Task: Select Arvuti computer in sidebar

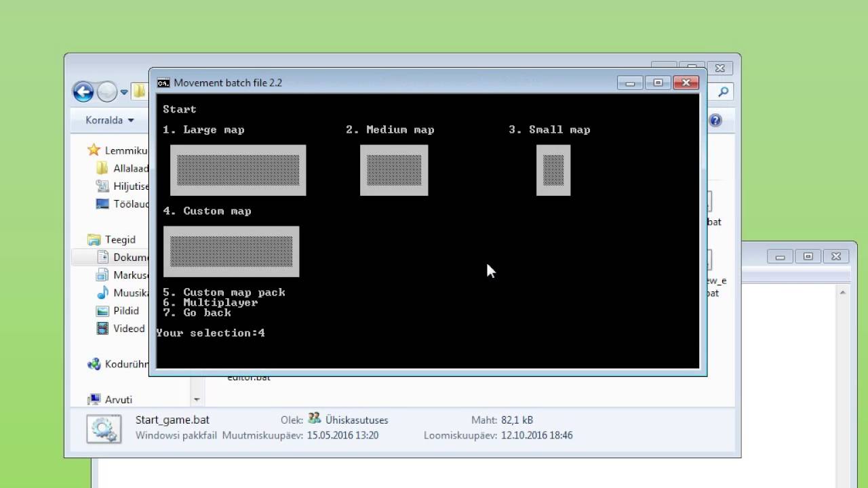Action: click(111, 399)
